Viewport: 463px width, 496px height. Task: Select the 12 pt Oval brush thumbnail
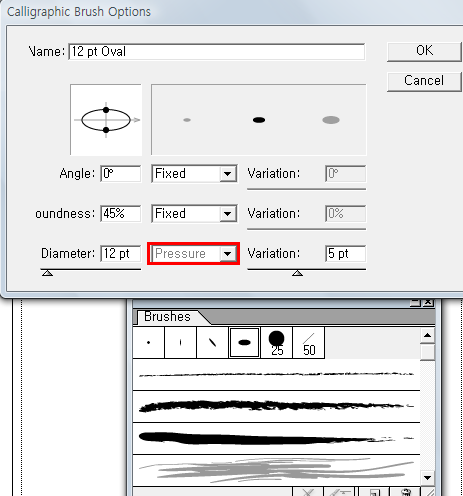(244, 342)
